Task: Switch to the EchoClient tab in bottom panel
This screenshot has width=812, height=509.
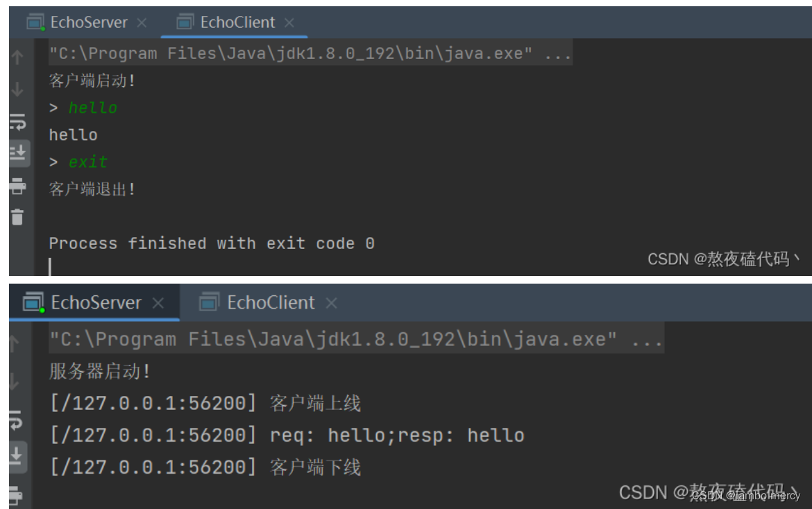Action: 271,302
